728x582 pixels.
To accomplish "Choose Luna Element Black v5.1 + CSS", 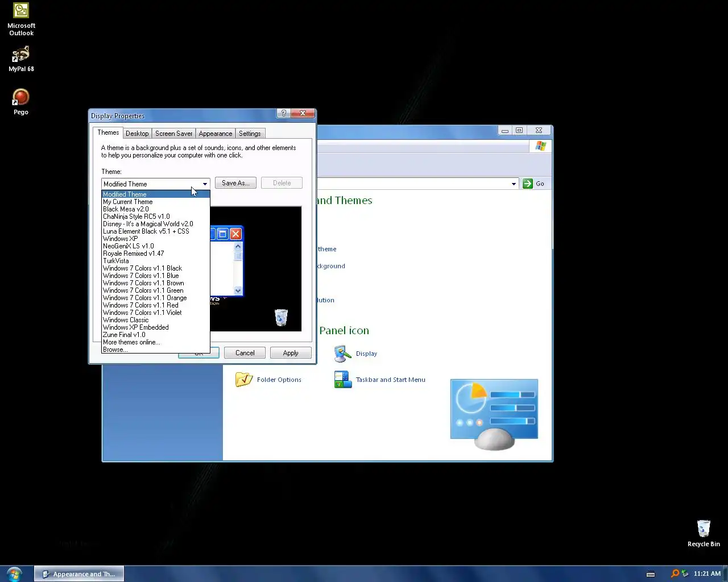I will [156, 231].
